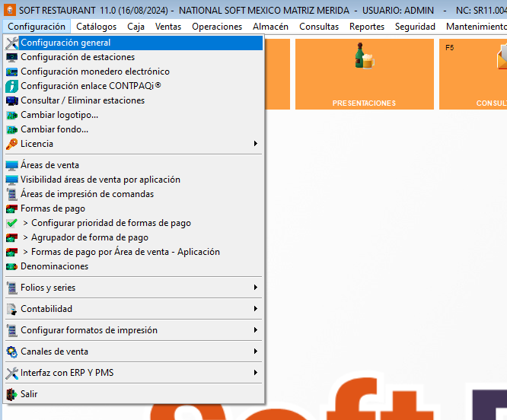Click the Soft Restaurant app icon in title bar
507x420 pixels.
click(10, 10)
